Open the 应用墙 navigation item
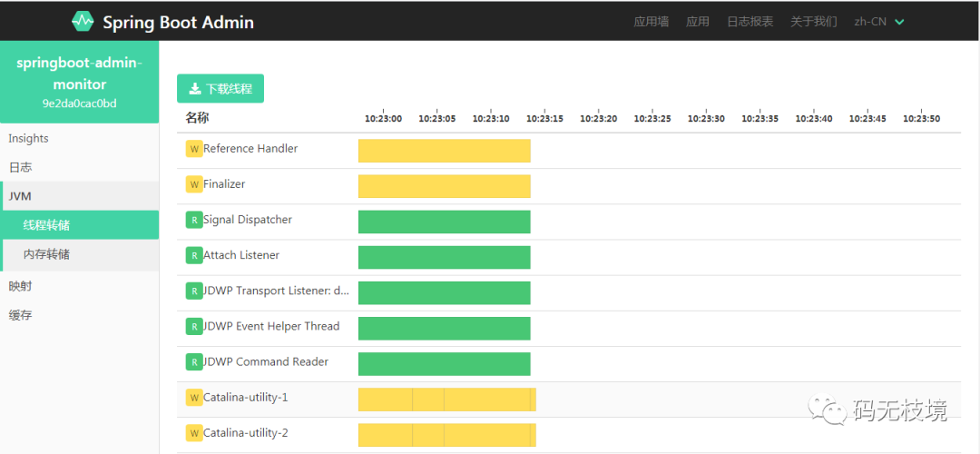Screen dimensions: 980x454 (651, 22)
